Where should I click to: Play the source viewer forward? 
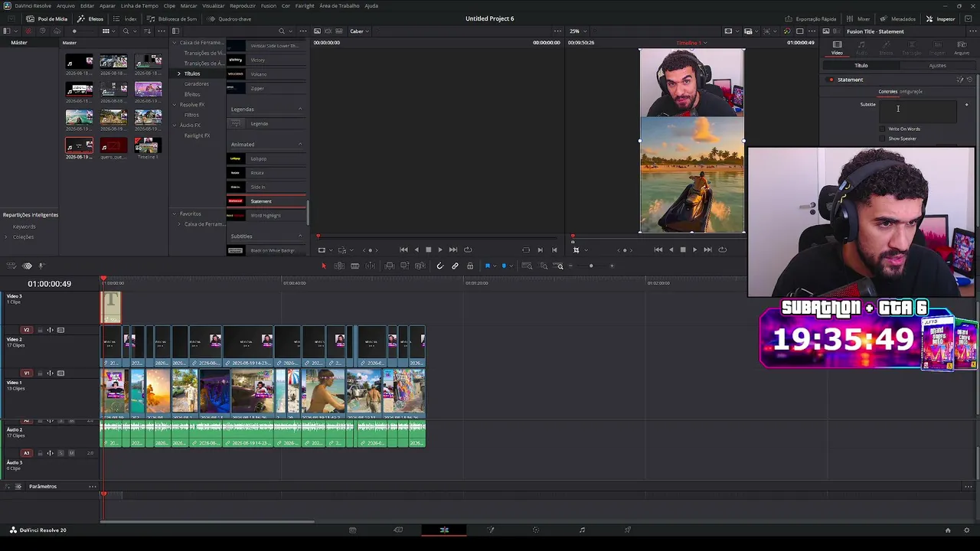[x=439, y=249]
